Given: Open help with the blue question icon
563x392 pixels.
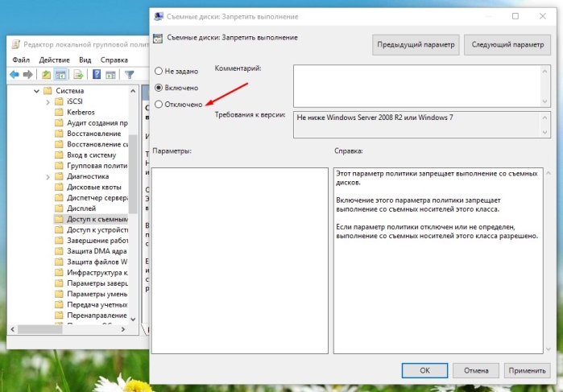Looking at the screenshot, I should [97, 74].
